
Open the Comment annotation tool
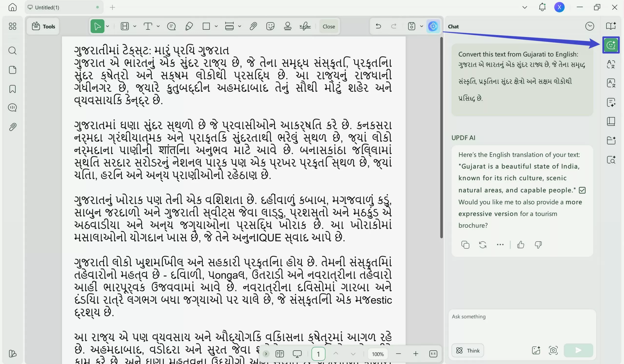click(171, 26)
